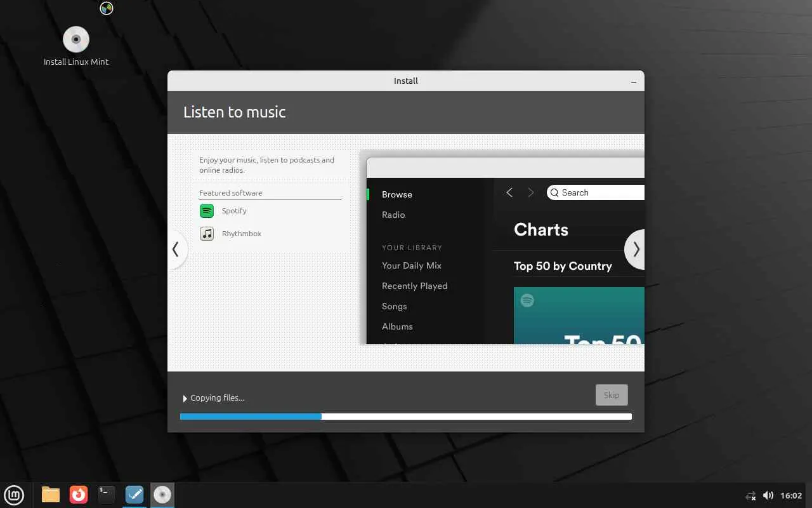Click the Skip button

[612, 395]
